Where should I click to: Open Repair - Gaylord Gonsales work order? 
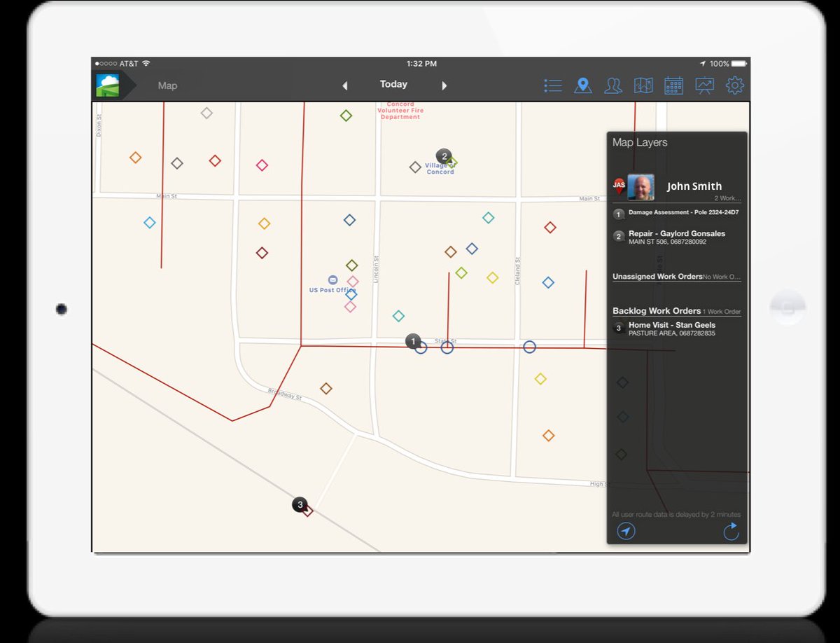(676, 237)
